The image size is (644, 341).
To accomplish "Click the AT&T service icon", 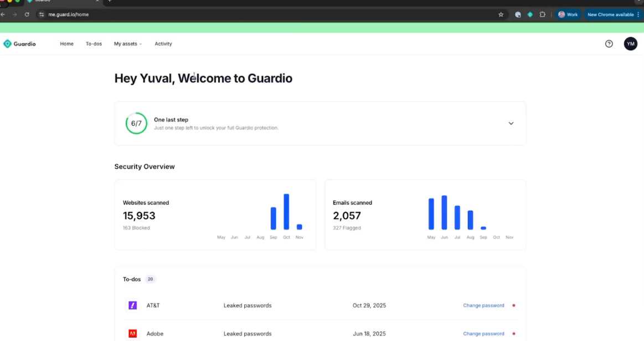I will click(133, 306).
